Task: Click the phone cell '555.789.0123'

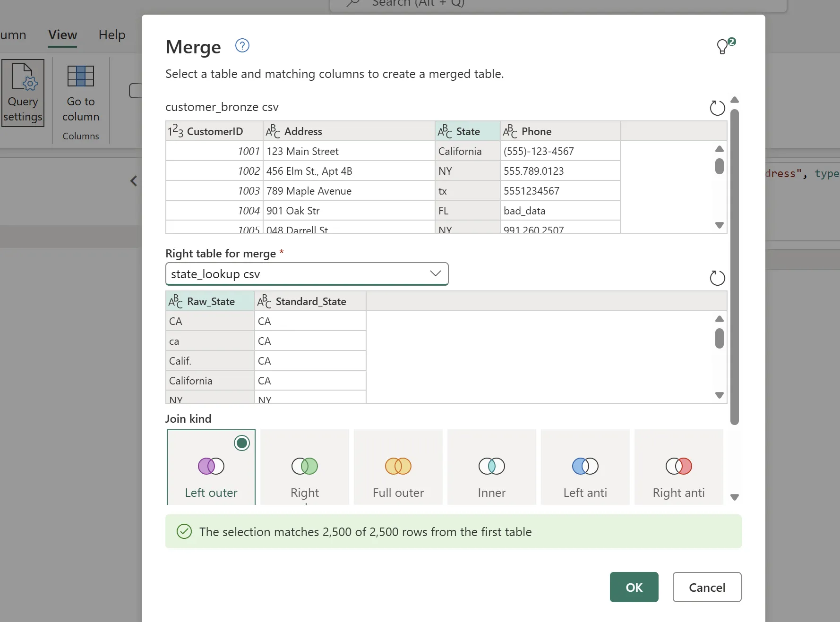Action: (x=560, y=171)
